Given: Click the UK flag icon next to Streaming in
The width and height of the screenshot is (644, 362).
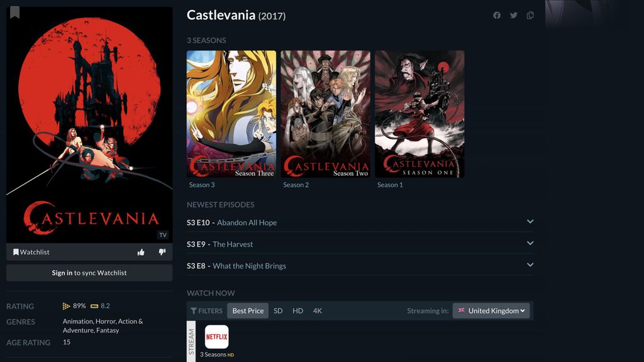Looking at the screenshot, I should (x=461, y=310).
